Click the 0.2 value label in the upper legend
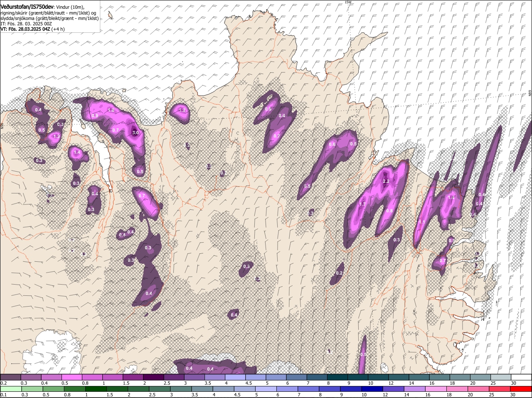This screenshot has width=532, height=398. 3,383
